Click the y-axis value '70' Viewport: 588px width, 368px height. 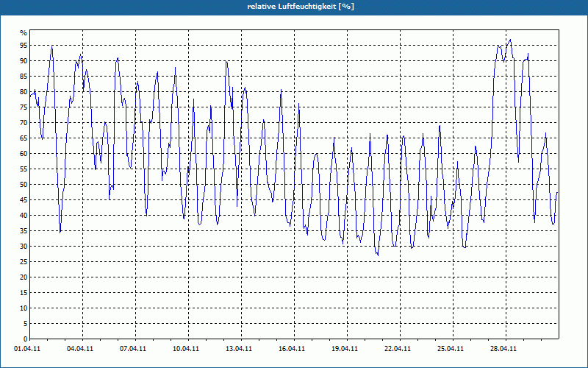click(x=24, y=122)
